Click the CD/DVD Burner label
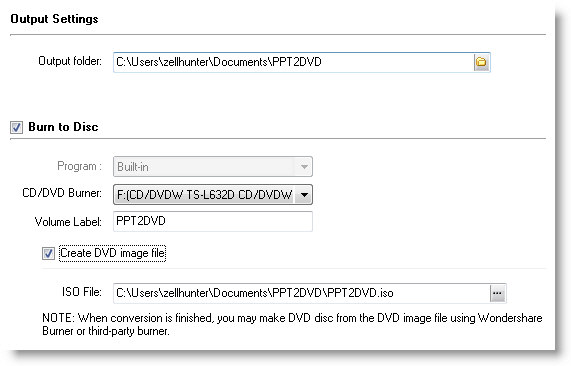This screenshot has height=366, width=571. point(62,193)
